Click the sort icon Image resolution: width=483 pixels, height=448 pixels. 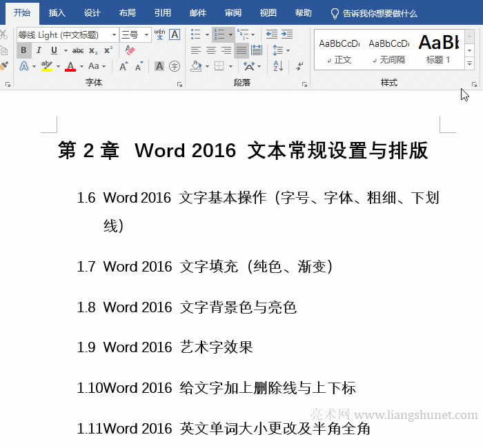coord(278,66)
